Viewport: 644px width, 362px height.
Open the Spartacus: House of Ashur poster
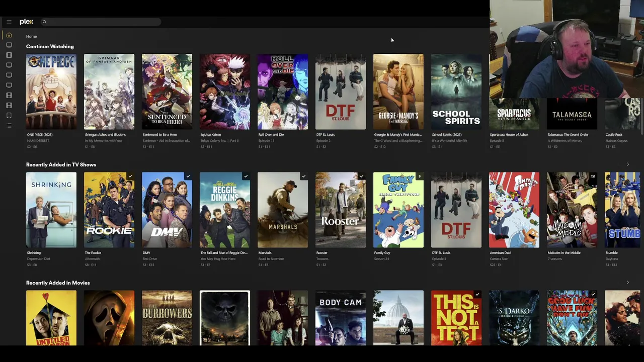[514, 114]
